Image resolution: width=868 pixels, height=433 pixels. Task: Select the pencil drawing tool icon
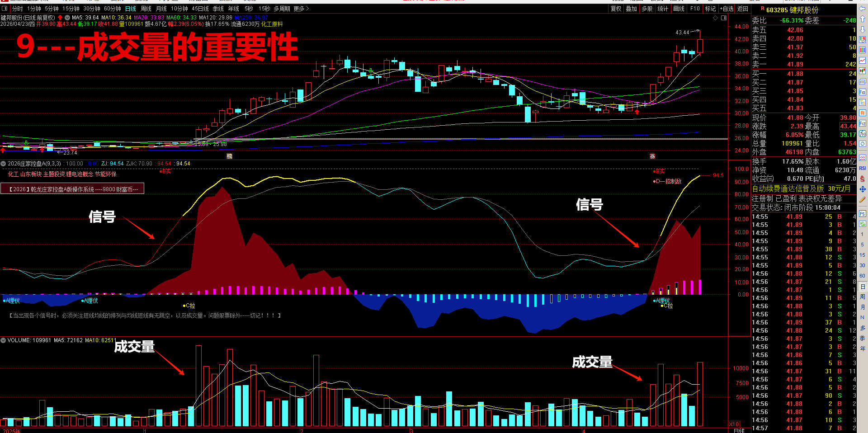(x=863, y=199)
